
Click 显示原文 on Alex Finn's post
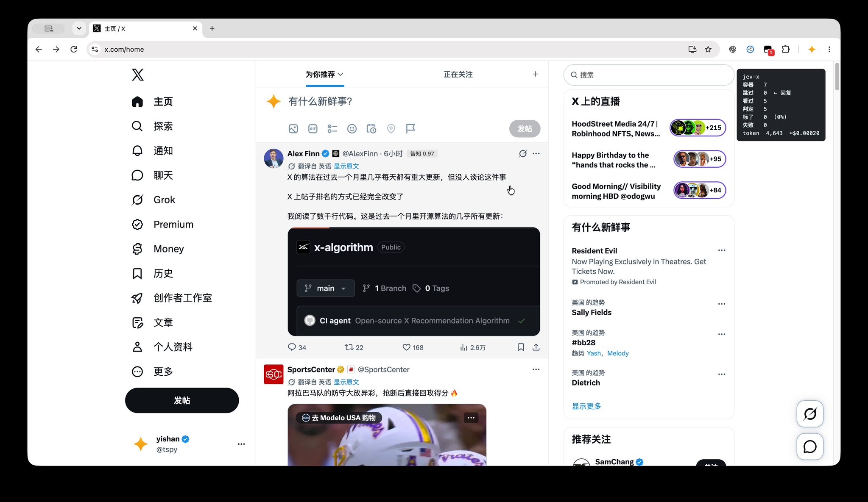(346, 166)
